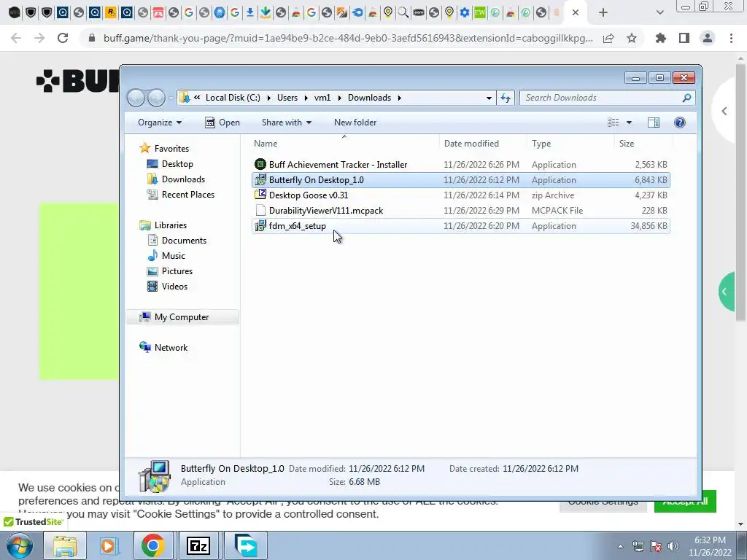Image resolution: width=747 pixels, height=560 pixels.
Task: Click Buff installer file icon
Action: 260,165
